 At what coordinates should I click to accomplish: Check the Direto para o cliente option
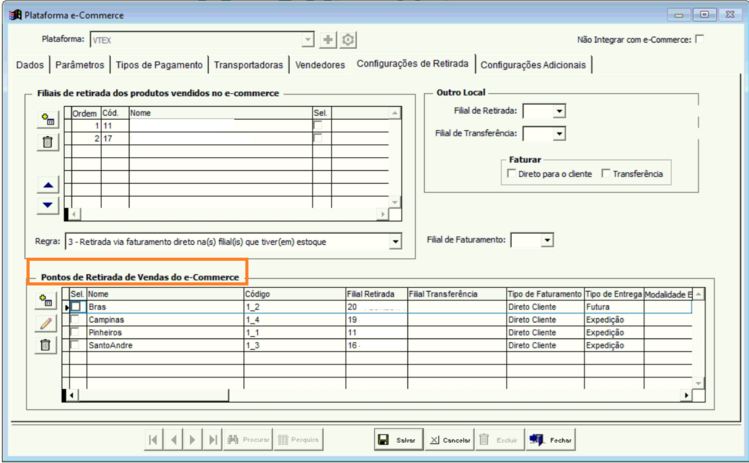tap(511, 173)
